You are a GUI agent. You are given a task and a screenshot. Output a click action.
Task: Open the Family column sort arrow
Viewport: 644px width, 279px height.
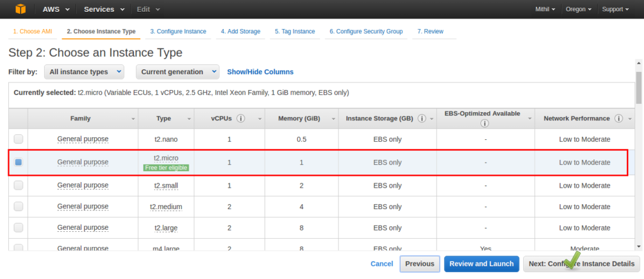133,119
